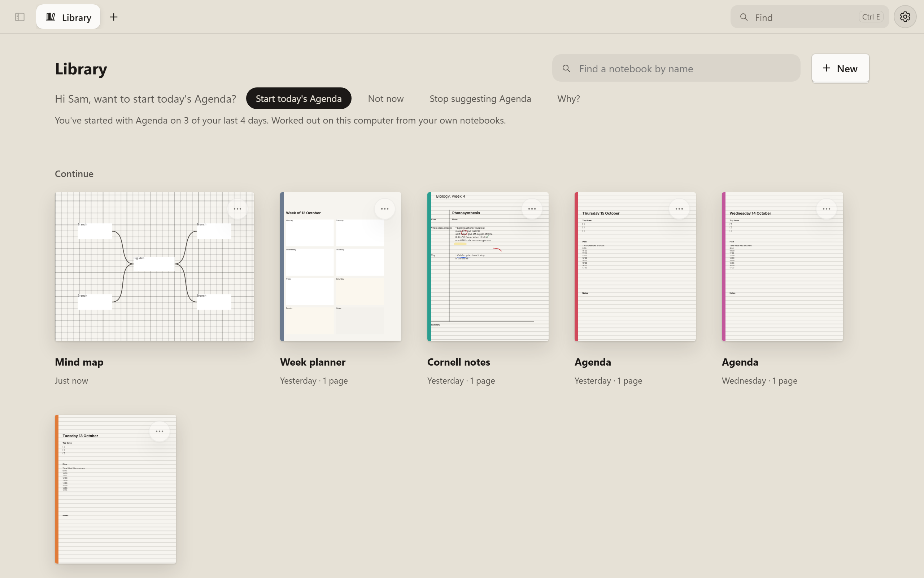This screenshot has width=924, height=578.
Task: Open Thursday 15 October Agenda thumbnail
Action: (x=635, y=267)
